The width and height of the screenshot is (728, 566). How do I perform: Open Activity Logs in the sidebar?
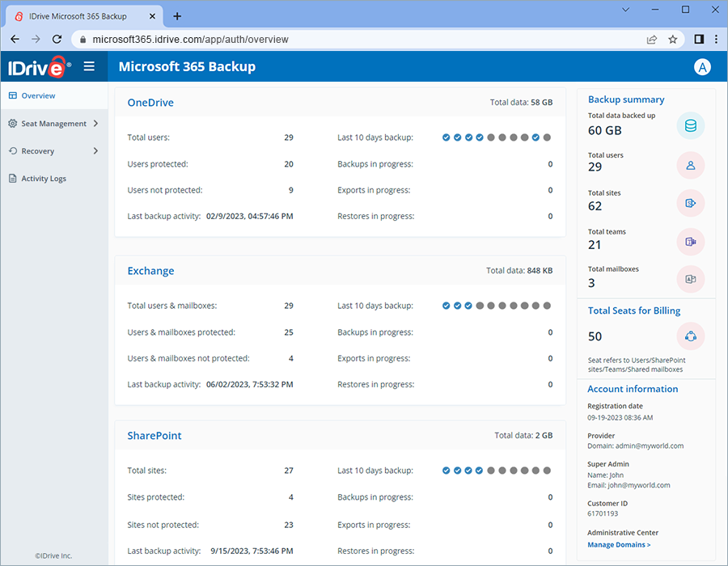click(x=54, y=178)
